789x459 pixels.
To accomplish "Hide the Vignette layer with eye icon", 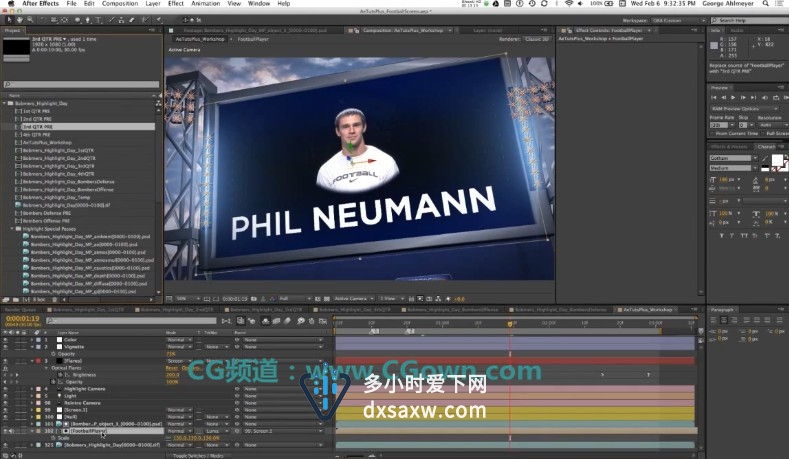I will [x=6, y=347].
